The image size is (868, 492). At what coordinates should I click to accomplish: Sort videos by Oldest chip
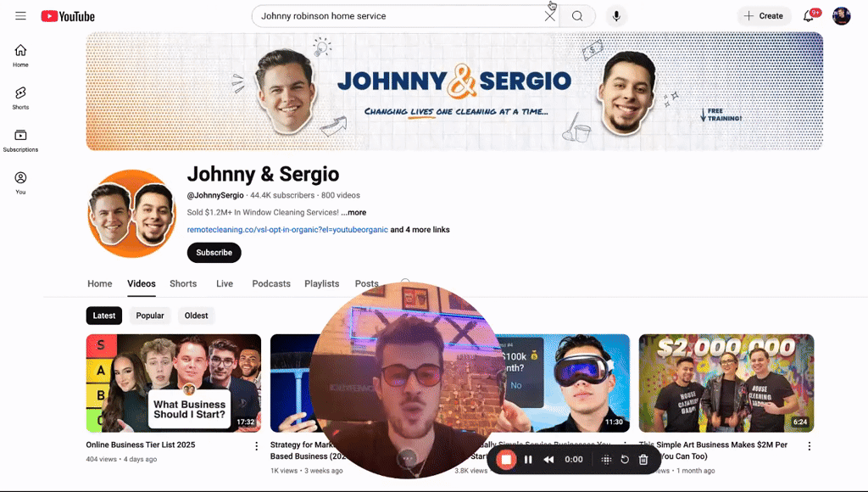coord(196,316)
